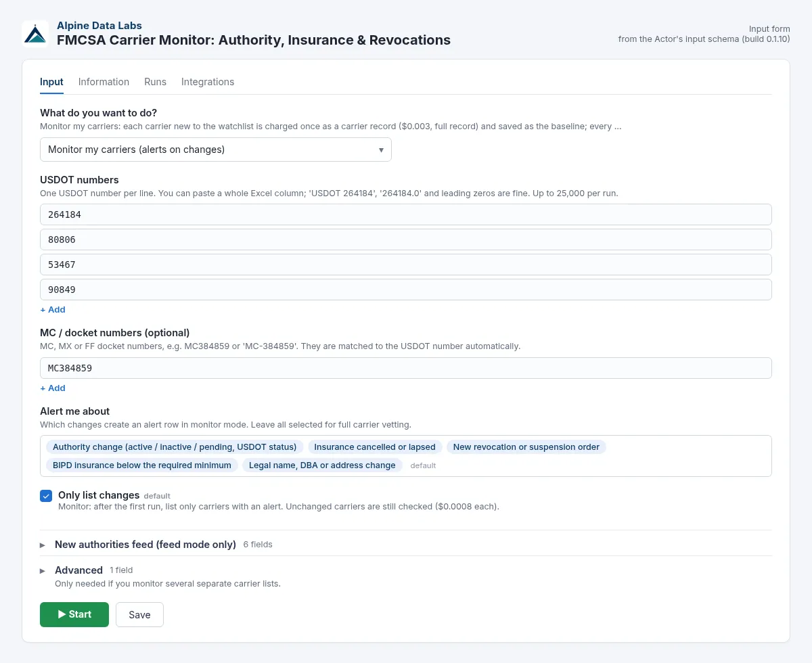
Task: Start the actor run
Action: click(74, 614)
